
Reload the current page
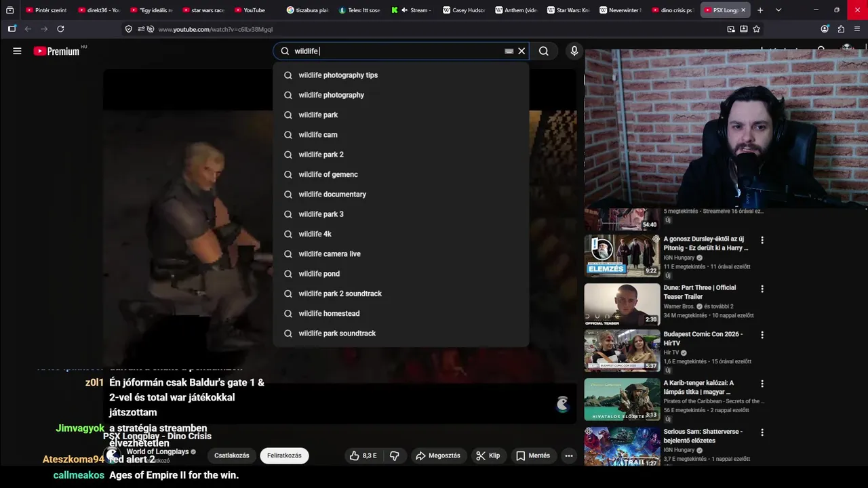60,29
